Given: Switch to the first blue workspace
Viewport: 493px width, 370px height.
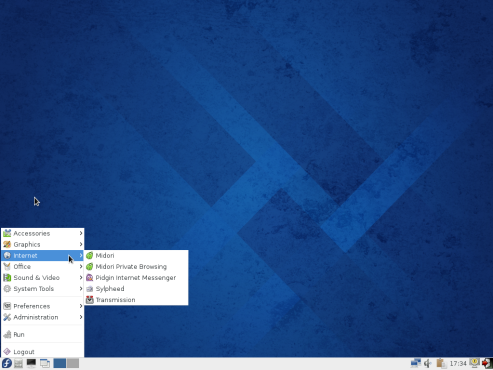Looking at the screenshot, I should (60, 363).
